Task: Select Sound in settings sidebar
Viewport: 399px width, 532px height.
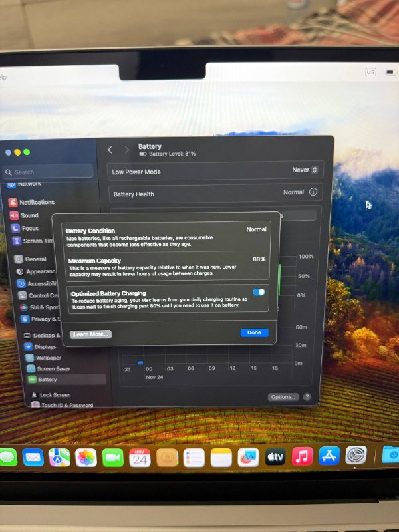Action: click(x=24, y=215)
